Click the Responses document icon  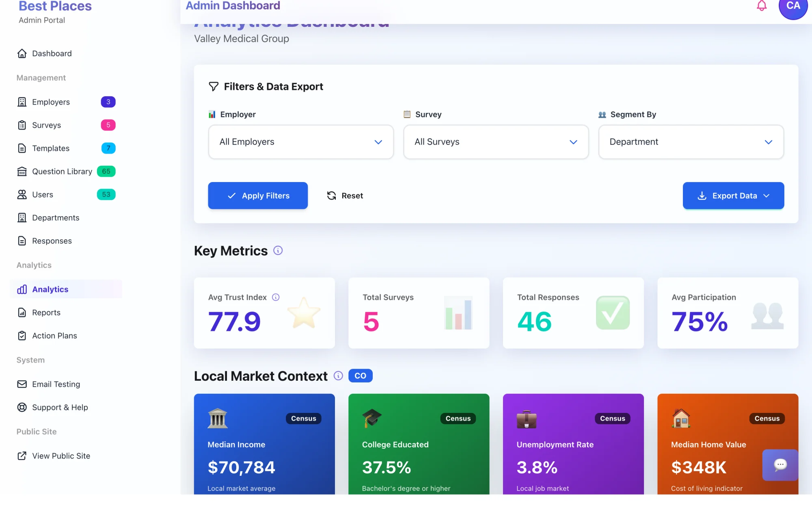click(22, 241)
